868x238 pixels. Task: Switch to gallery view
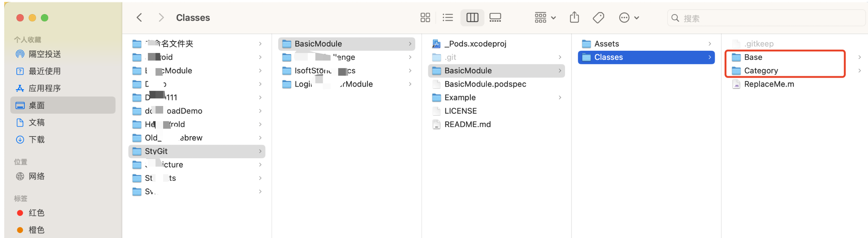[495, 18]
